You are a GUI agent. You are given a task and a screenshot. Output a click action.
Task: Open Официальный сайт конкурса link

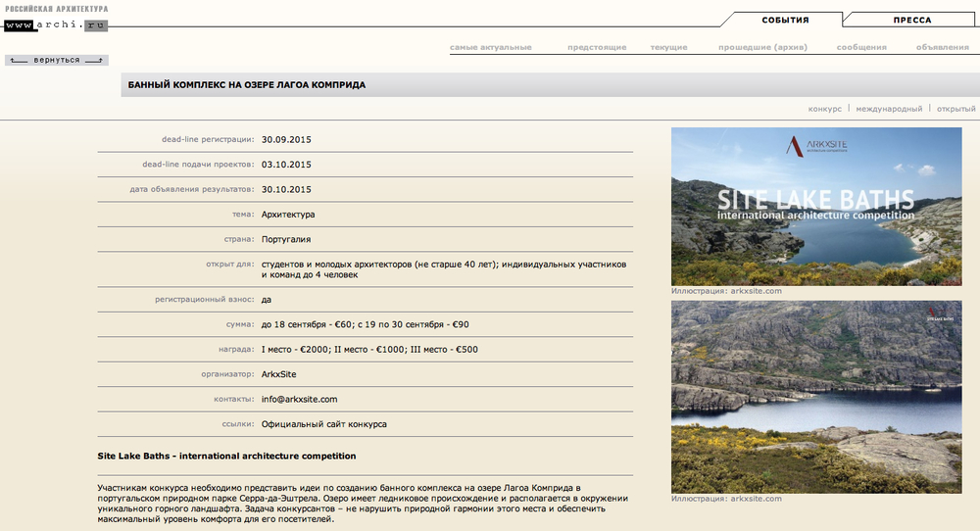pos(323,424)
